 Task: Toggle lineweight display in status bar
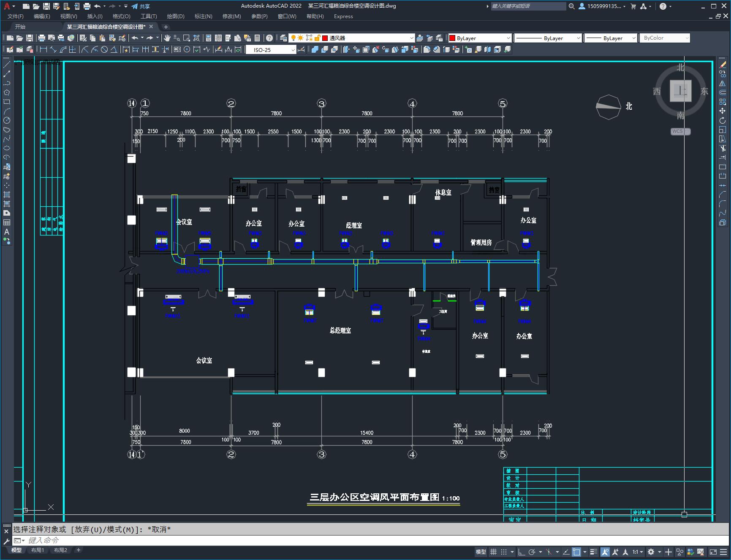pos(594,552)
